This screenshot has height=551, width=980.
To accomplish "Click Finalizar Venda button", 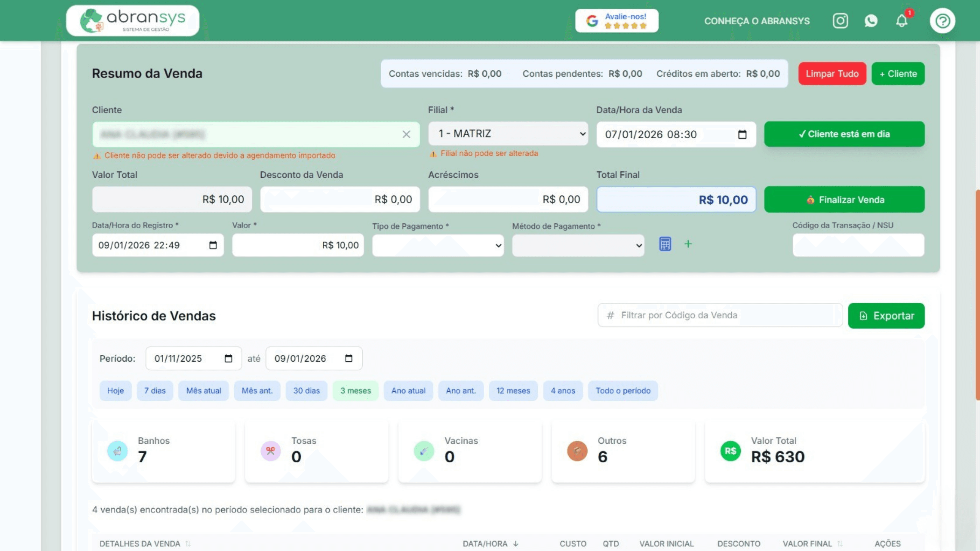I will coord(844,200).
